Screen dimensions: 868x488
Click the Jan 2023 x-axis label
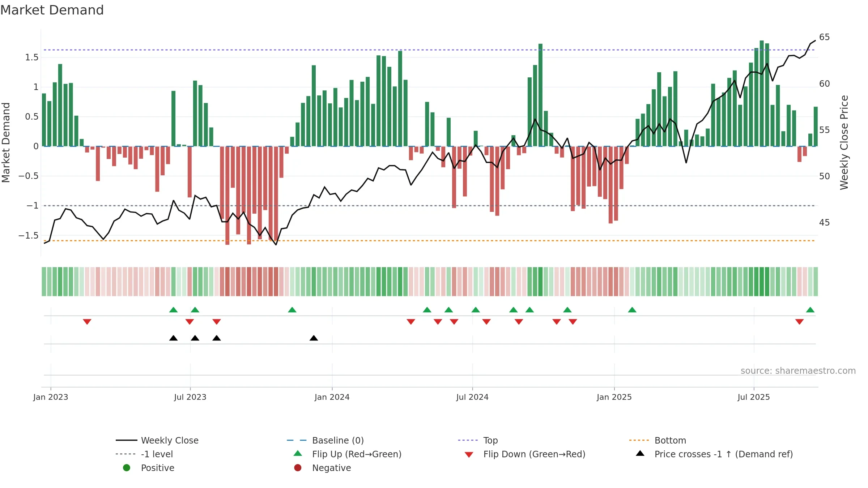[51, 397]
